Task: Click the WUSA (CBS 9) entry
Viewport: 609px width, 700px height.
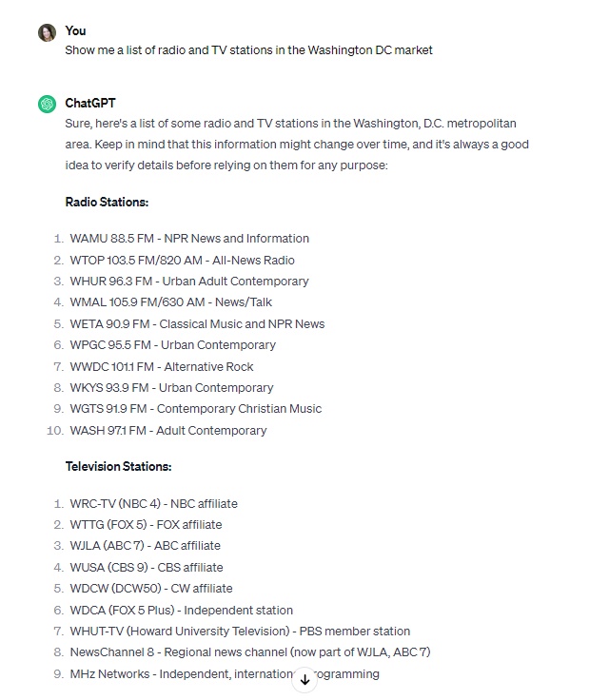Action: (x=146, y=567)
